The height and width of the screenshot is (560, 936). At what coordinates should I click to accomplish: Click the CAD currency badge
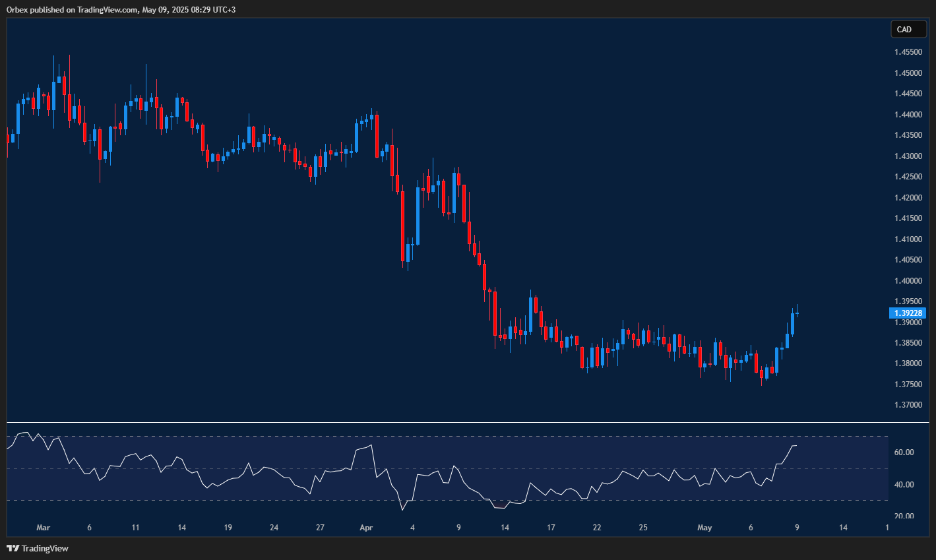point(908,29)
